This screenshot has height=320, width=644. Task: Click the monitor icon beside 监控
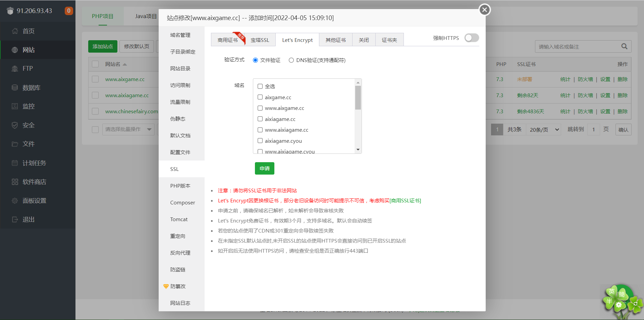15,106
